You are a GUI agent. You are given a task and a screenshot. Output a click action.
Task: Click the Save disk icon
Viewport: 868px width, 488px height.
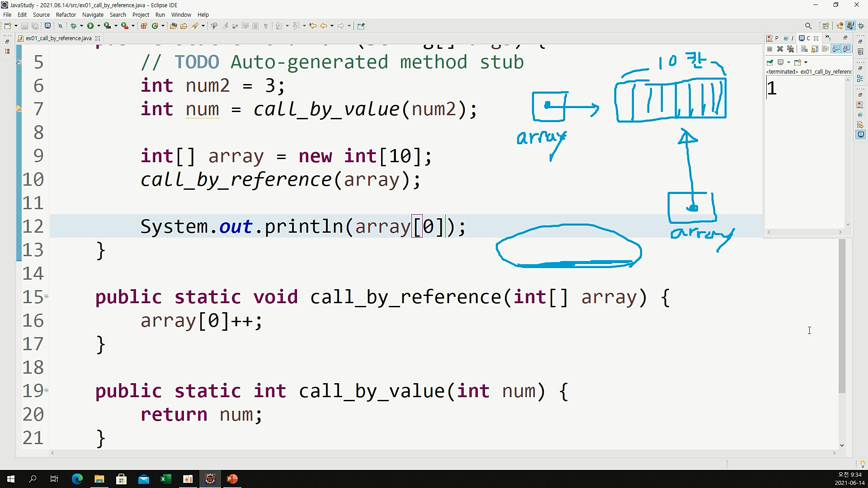pos(25,26)
